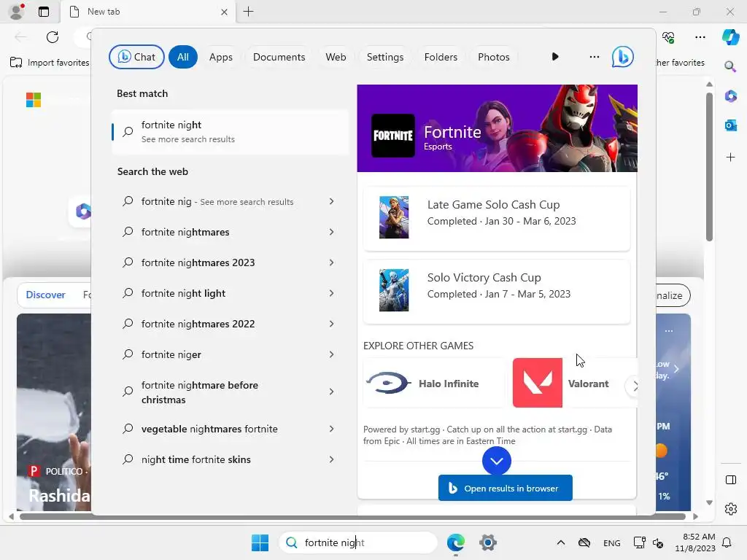Switch to Folders search filter
747x560 pixels.
441,57
